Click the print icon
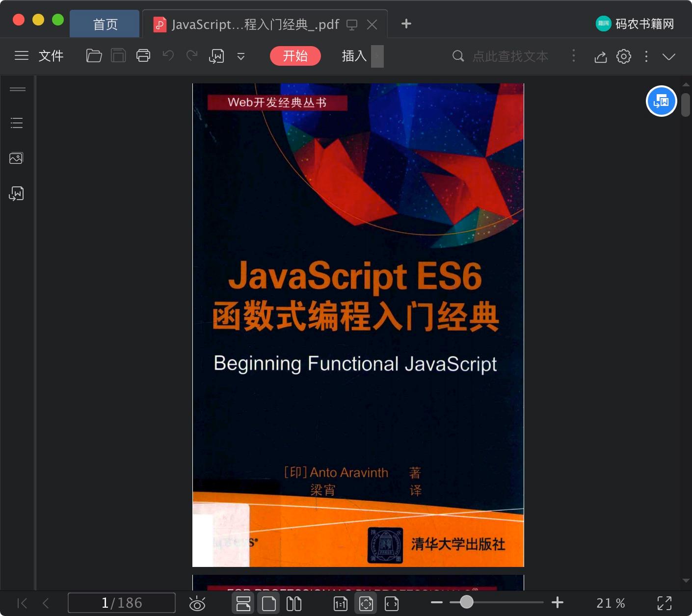The width and height of the screenshot is (692, 616). pyautogui.click(x=143, y=56)
